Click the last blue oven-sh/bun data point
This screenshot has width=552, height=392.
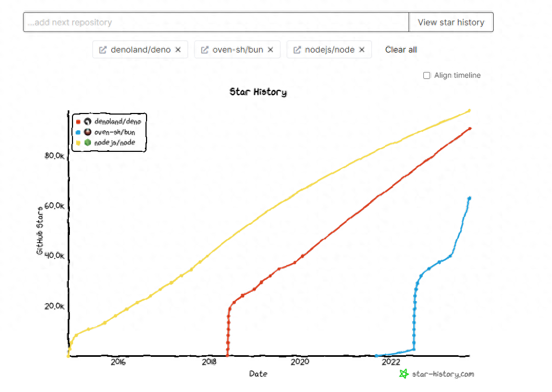pos(469,198)
